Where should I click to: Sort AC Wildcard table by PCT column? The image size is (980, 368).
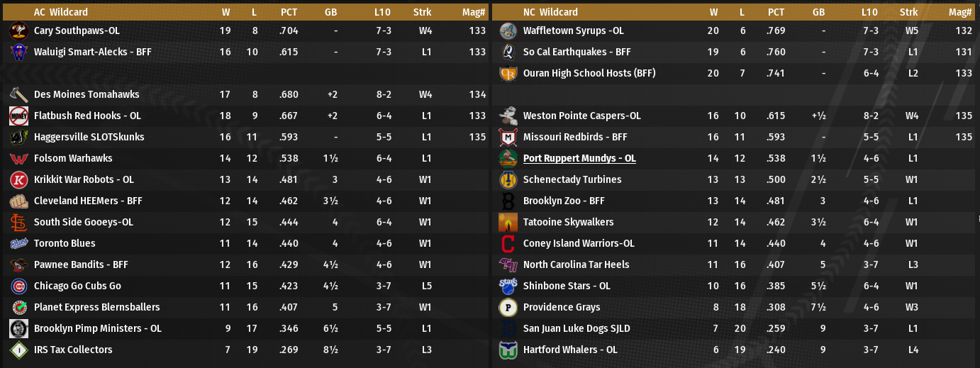(289, 12)
